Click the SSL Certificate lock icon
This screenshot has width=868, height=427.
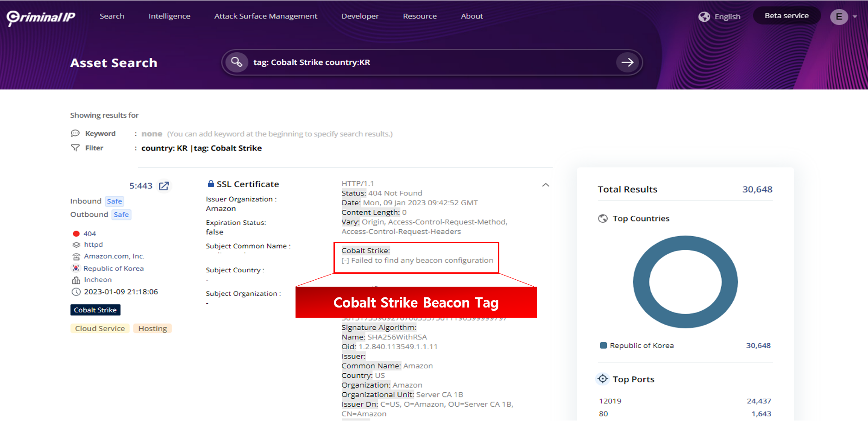pyautogui.click(x=211, y=184)
